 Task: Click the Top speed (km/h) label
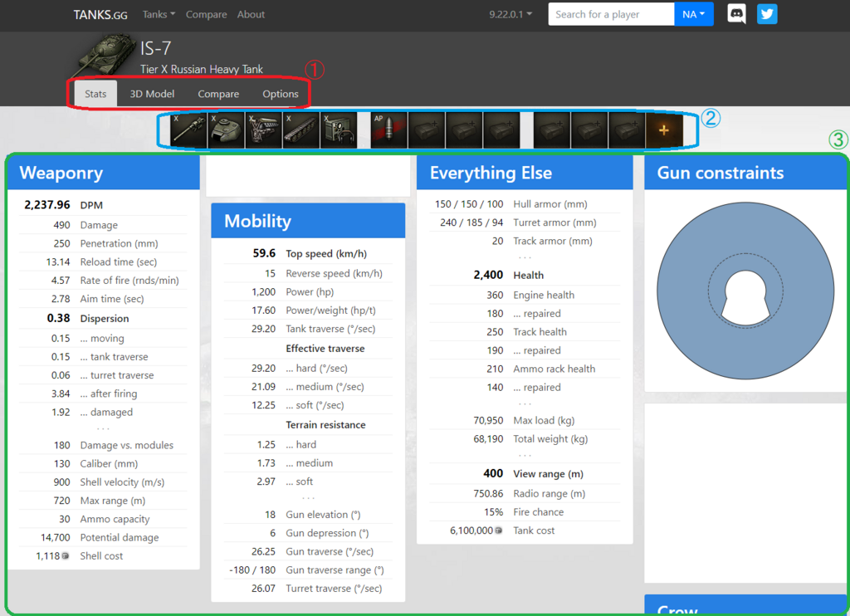click(326, 254)
